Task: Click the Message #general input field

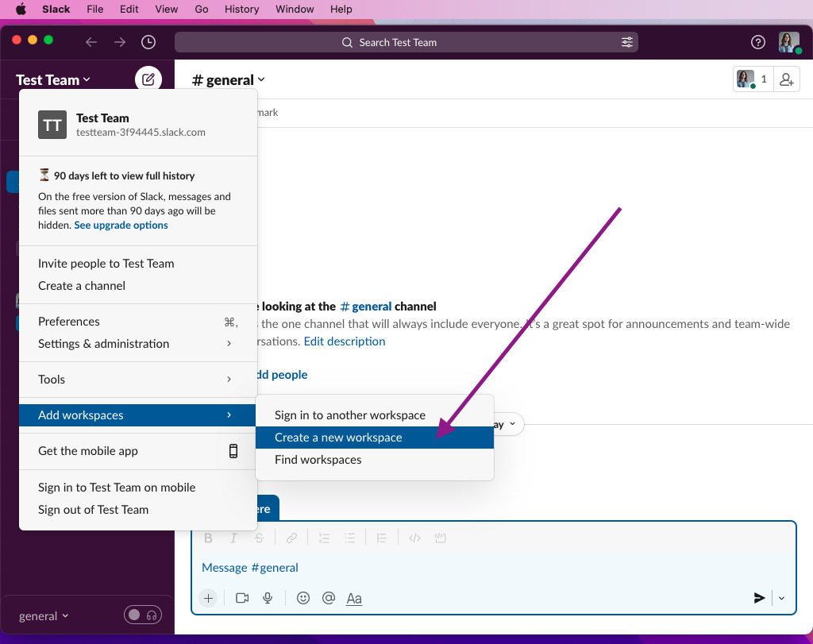Action: pyautogui.click(x=493, y=567)
